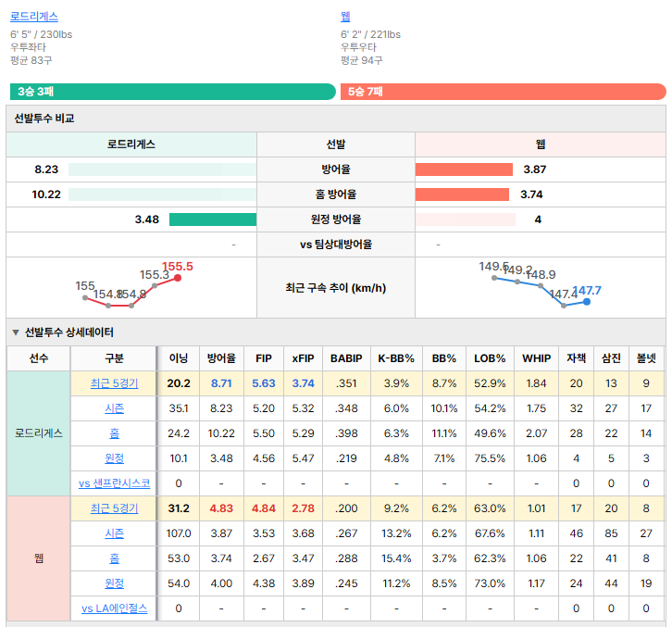Click 웹 away LOB% value 73.0%
The height and width of the screenshot is (627, 672).
[490, 583]
